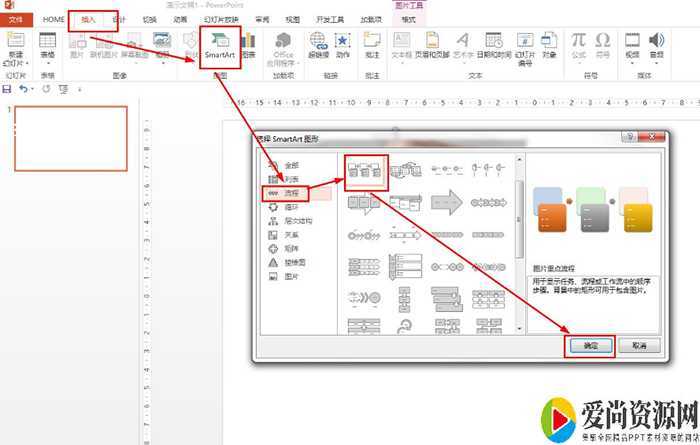Click the 动作 (Action) star icon
Image resolution: width=700 pixels, height=445 pixels.
point(343,45)
